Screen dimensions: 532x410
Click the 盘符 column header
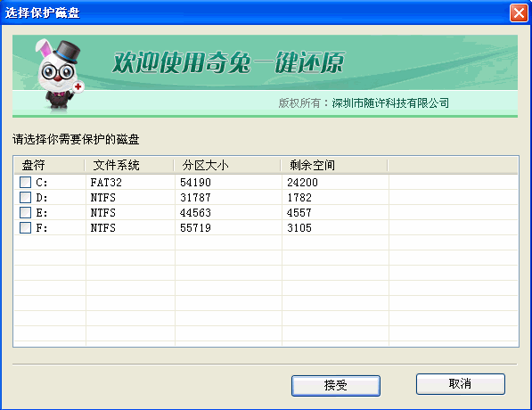(x=49, y=165)
